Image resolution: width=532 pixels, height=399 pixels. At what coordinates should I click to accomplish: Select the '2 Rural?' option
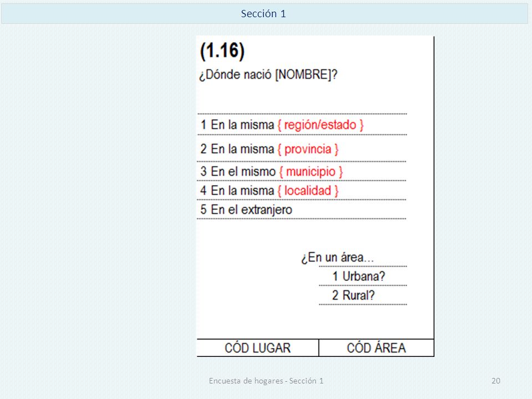click(353, 295)
